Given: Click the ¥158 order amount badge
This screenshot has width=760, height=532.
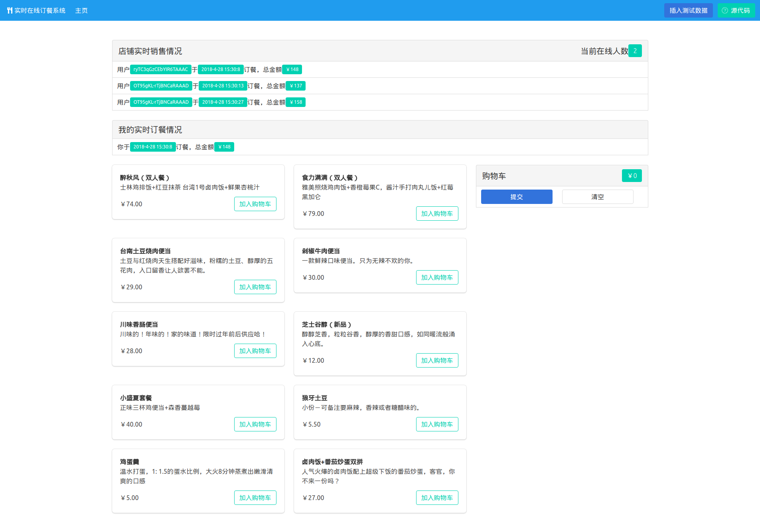Looking at the screenshot, I should 296,102.
